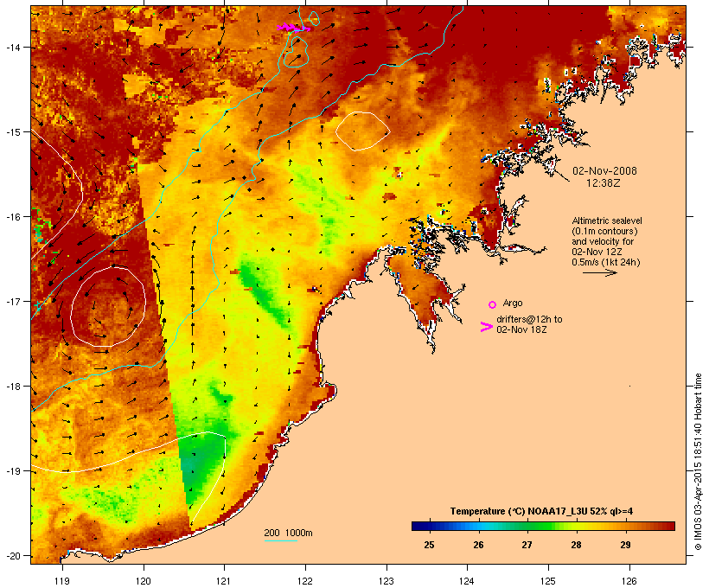Screen dimensions: 709x588
Task: Click the time label 12:38Z
Action: tap(604, 183)
